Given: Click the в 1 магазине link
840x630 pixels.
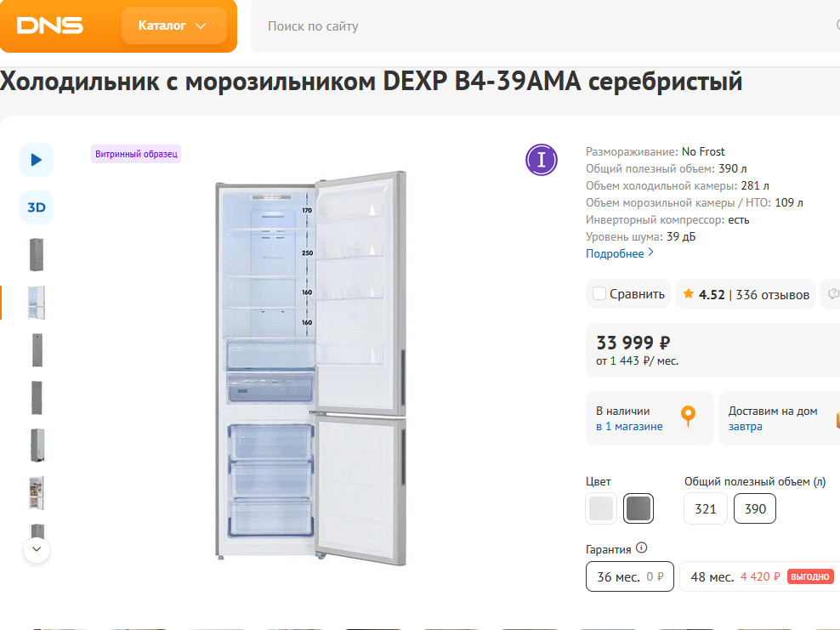Looking at the screenshot, I should pyautogui.click(x=629, y=427).
